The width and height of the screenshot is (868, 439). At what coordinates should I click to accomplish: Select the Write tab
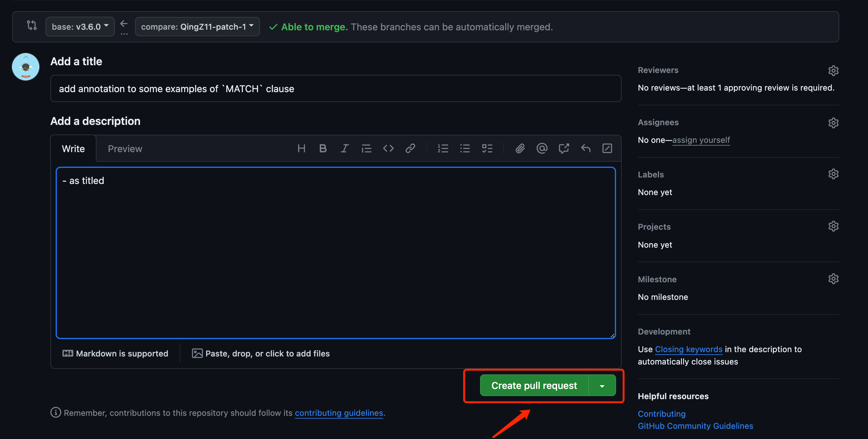click(x=73, y=149)
